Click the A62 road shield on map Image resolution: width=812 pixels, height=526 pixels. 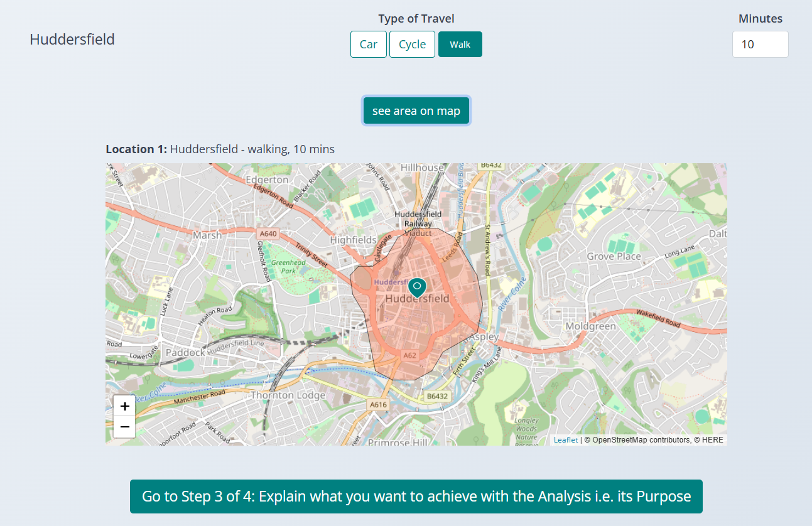[409, 355]
